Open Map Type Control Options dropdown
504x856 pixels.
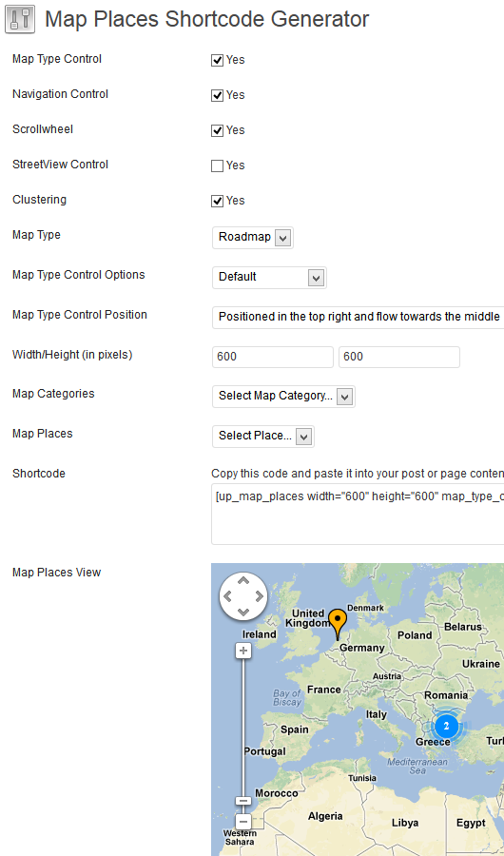(269, 278)
